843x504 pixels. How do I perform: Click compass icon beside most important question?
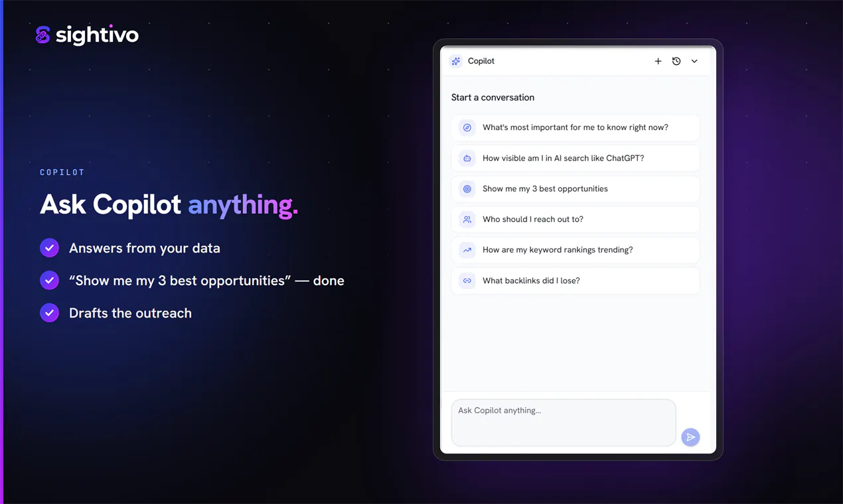pos(467,127)
